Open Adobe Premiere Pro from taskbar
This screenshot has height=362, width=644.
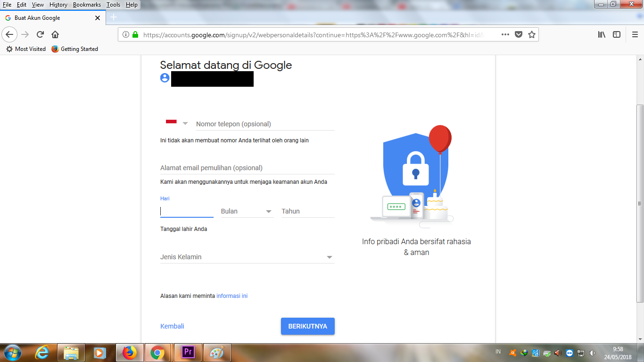tap(188, 353)
